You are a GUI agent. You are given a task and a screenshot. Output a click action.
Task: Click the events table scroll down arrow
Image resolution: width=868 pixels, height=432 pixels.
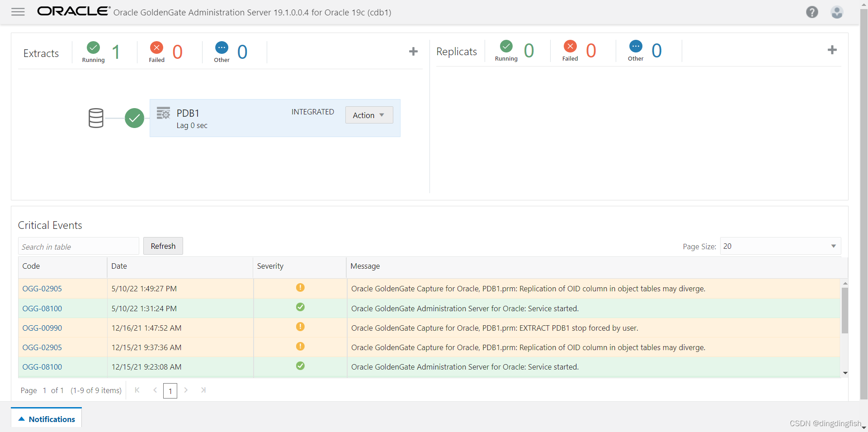click(845, 373)
